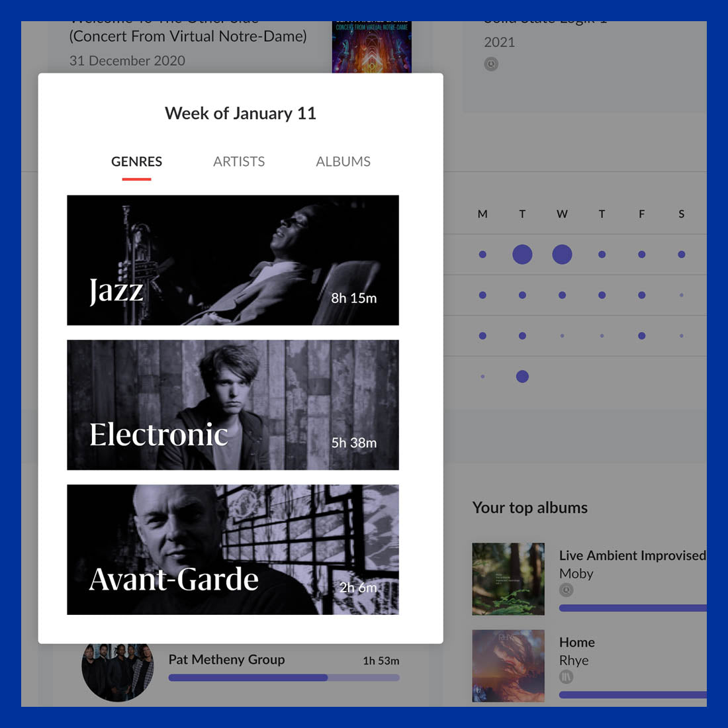The height and width of the screenshot is (728, 728).
Task: Select Tuesday dot in the last week row
Action: [x=522, y=377]
